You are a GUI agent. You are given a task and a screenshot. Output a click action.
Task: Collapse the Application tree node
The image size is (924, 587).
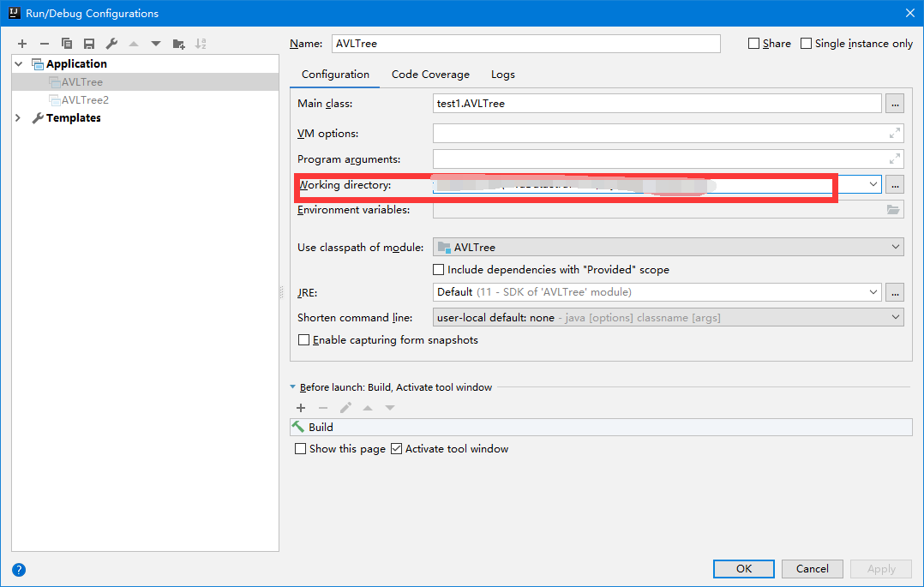(x=19, y=63)
